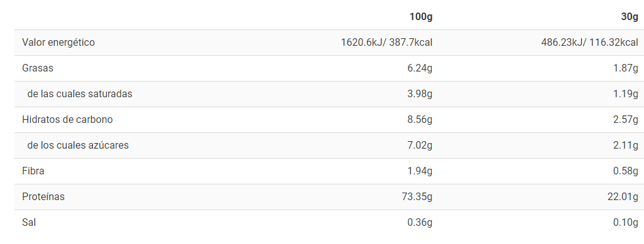
Task: Click the 0.58g fiber value
Action: [626, 171]
